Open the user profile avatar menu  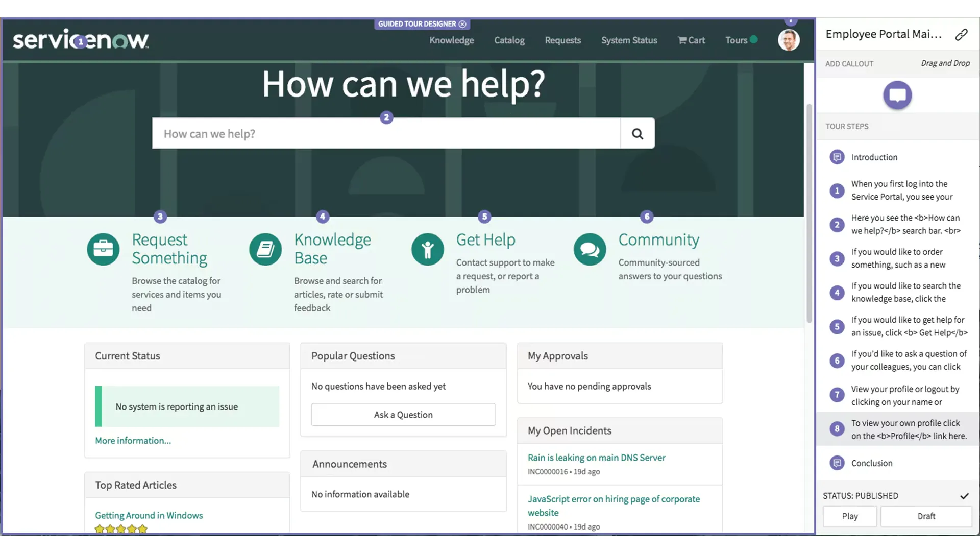788,40
